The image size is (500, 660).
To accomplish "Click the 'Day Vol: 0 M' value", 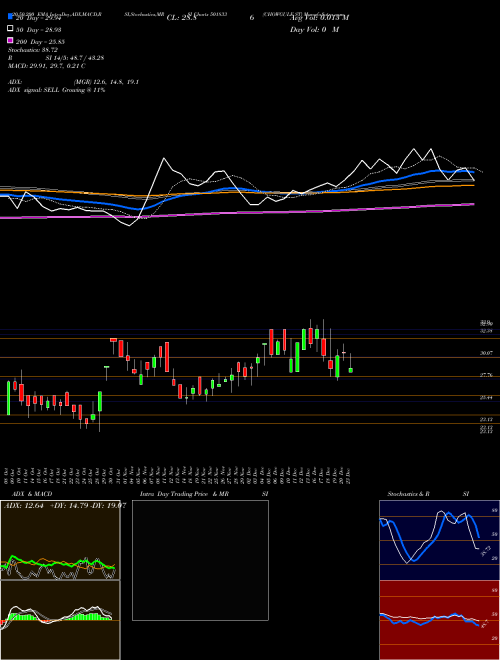I will coord(314,30).
